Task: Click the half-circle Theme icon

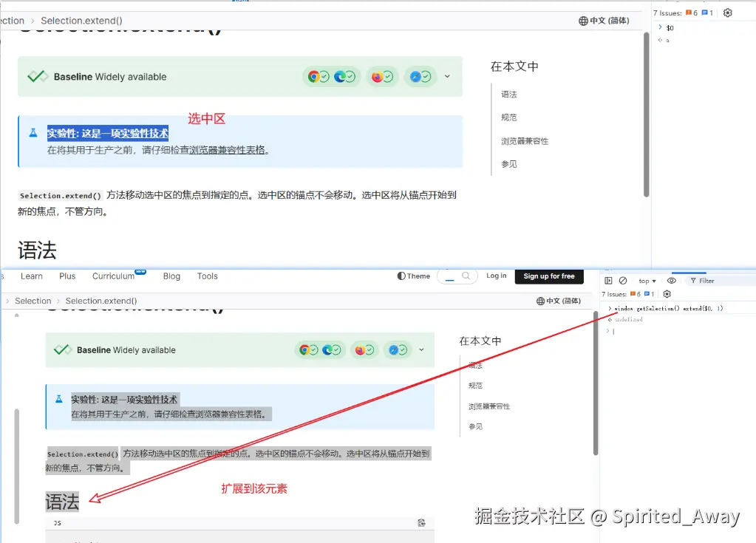Action: 401,276
